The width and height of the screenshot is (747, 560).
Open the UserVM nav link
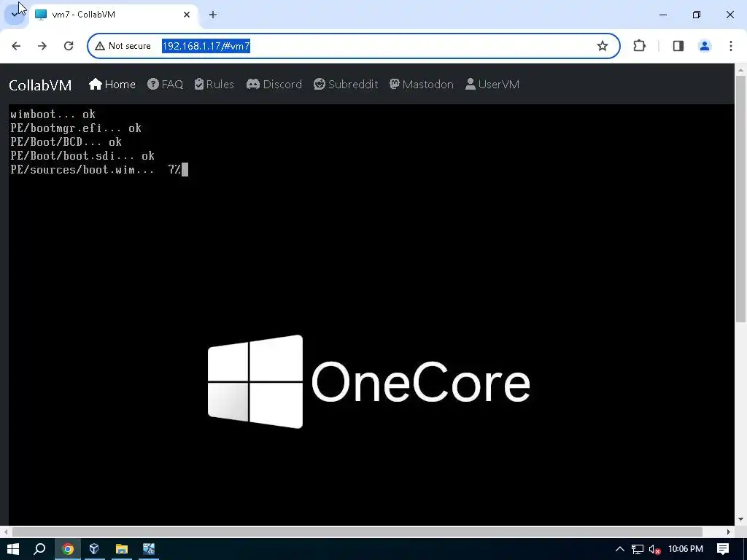pyautogui.click(x=492, y=85)
